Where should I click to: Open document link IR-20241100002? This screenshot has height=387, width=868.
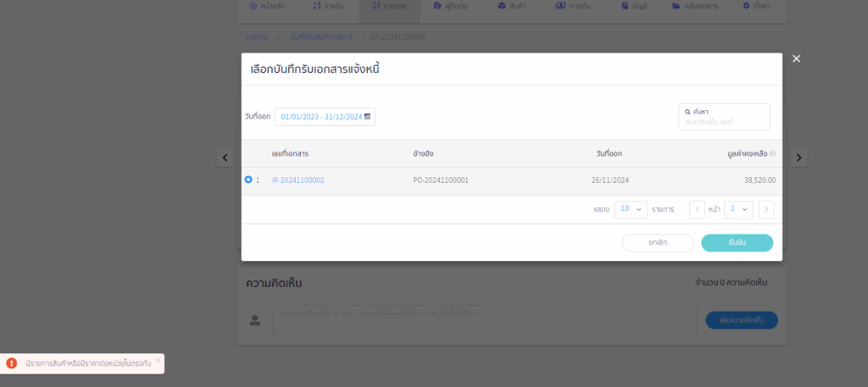click(x=298, y=180)
